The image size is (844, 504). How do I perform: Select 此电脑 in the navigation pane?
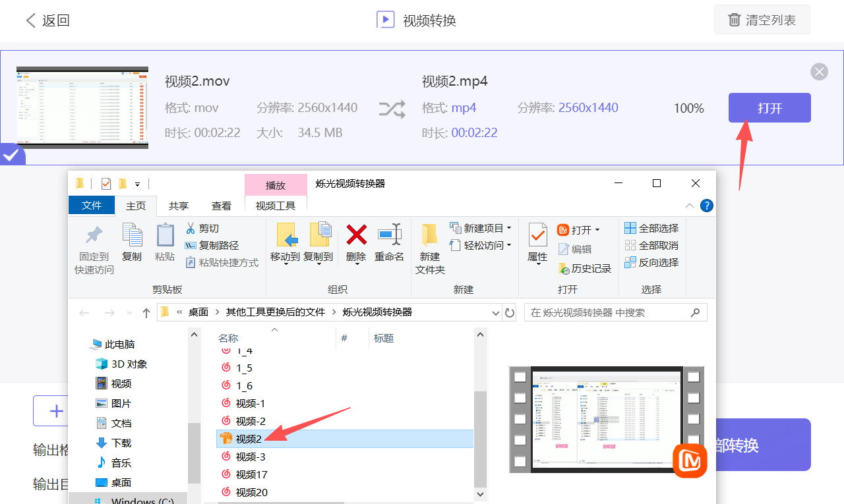coord(112,344)
